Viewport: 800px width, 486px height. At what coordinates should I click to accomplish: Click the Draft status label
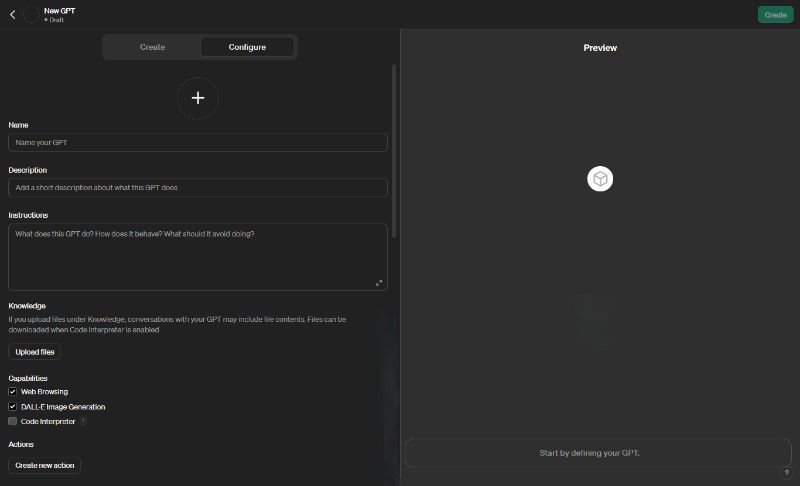56,20
